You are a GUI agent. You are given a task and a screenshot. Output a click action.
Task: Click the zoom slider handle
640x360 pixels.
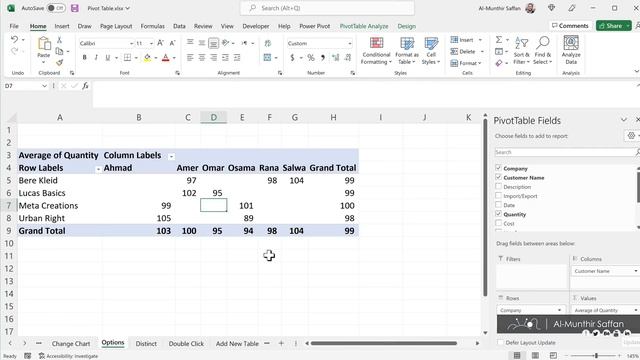tap(596, 356)
